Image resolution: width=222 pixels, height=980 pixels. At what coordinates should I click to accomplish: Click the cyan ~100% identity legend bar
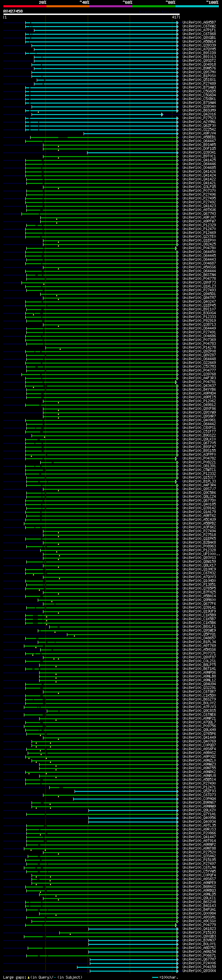[x=197, y=6]
